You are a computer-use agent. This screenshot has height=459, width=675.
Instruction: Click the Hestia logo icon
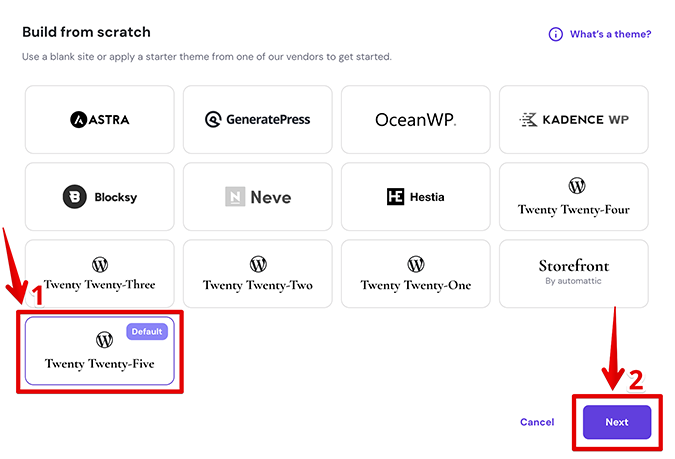[395, 197]
